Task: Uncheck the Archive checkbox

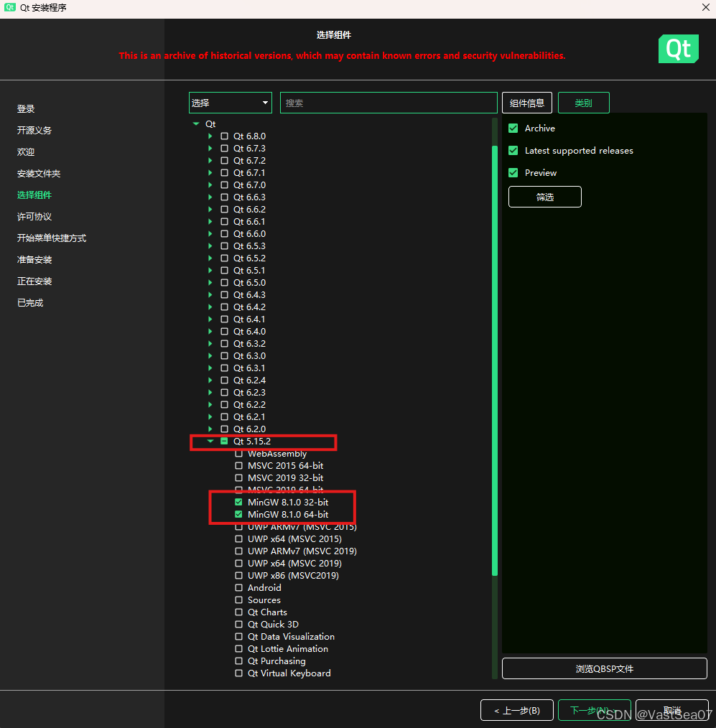Action: (513, 128)
